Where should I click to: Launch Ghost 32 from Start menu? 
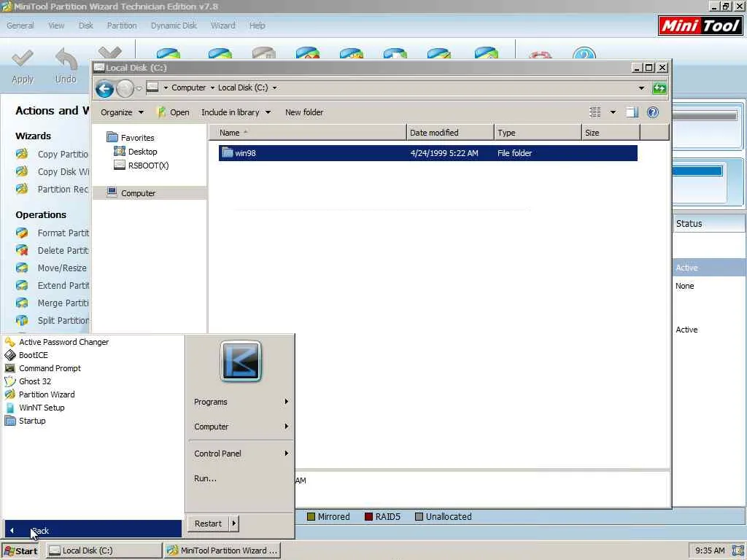[x=35, y=381]
